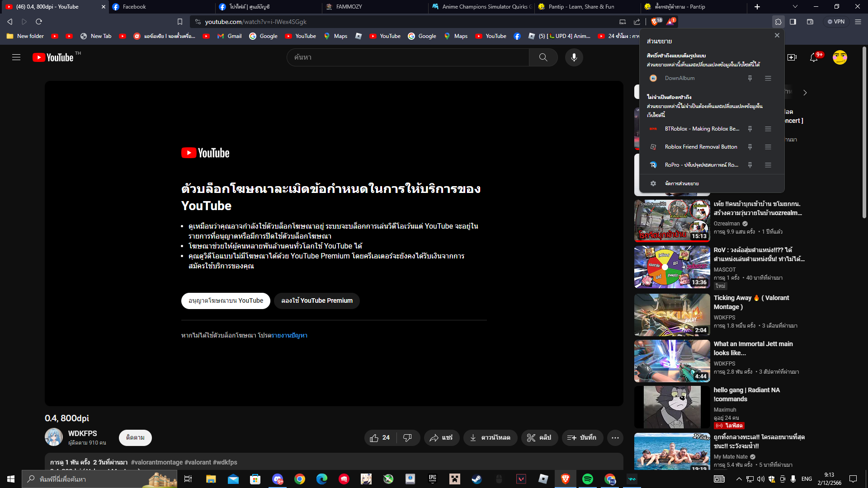Switch to the FAMMOZY tab
Image resolution: width=868 pixels, height=488 pixels.
[x=375, y=7]
